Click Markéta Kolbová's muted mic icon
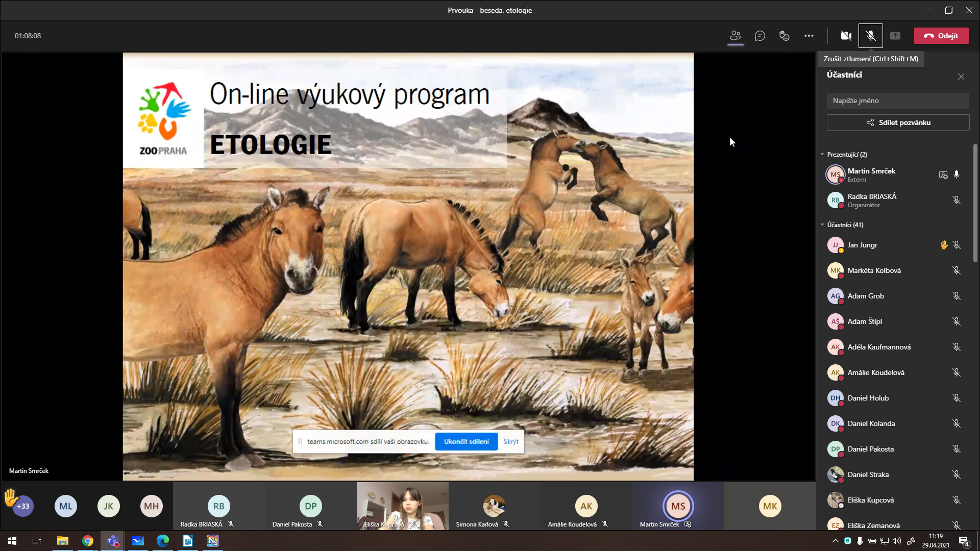980x551 pixels. (957, 270)
